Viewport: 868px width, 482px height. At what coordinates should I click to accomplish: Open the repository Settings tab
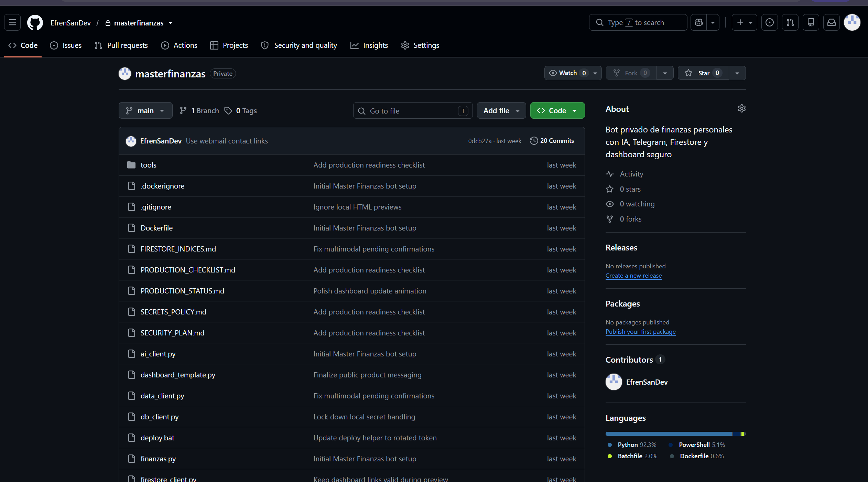tap(420, 45)
